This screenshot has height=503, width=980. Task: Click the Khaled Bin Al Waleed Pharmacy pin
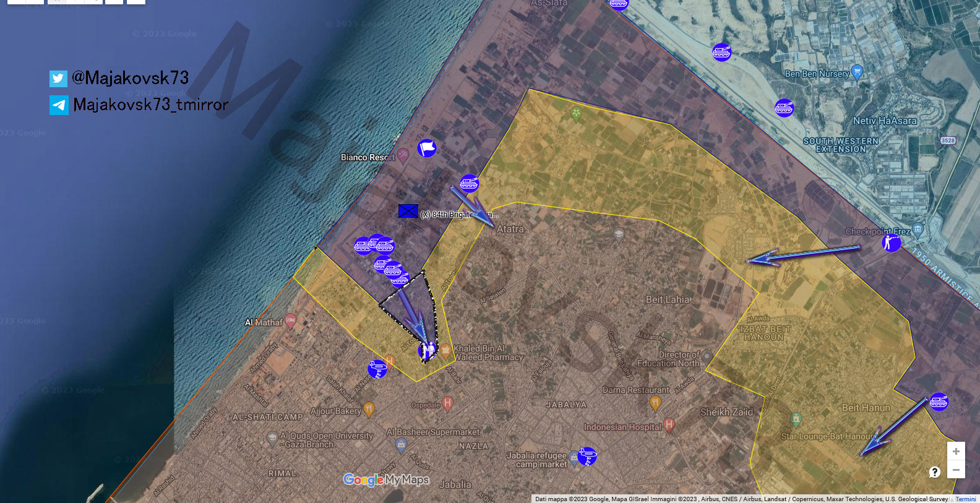446,352
